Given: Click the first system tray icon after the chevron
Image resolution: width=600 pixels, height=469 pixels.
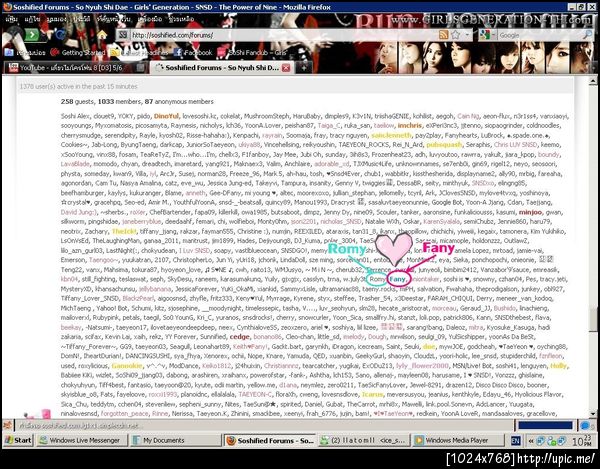Looking at the screenshot, I should pos(540,441).
